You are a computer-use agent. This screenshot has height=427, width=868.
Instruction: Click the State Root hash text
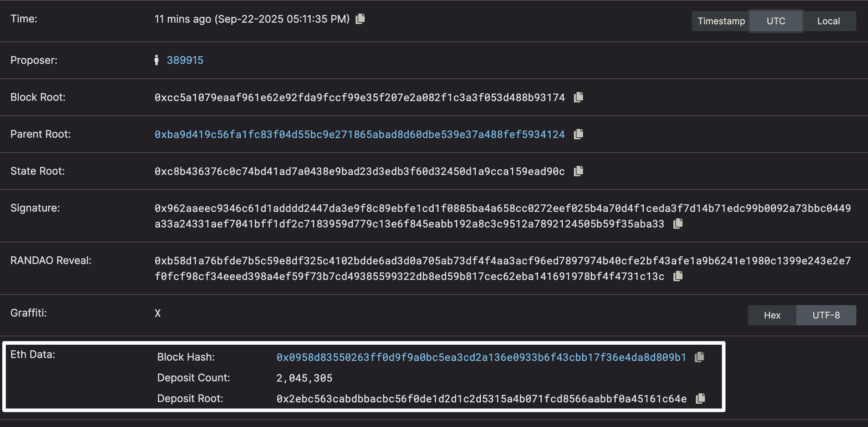[x=360, y=171]
